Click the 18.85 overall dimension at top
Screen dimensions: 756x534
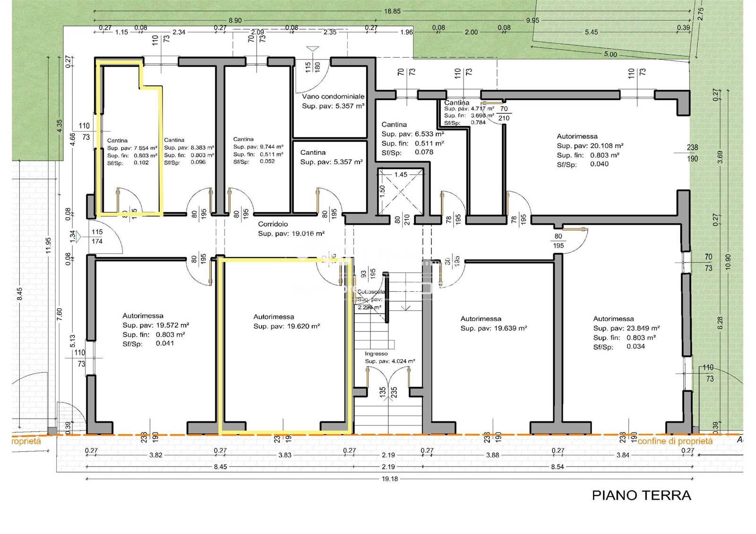pos(392,11)
